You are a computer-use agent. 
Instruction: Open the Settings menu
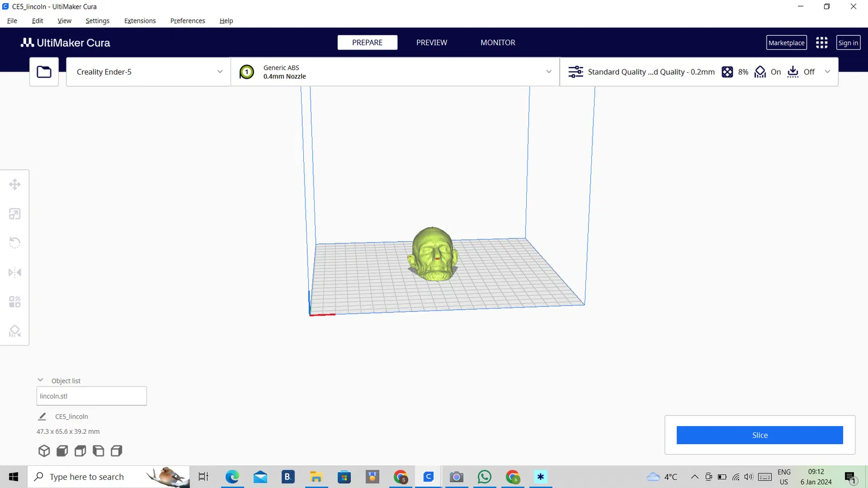(x=98, y=21)
